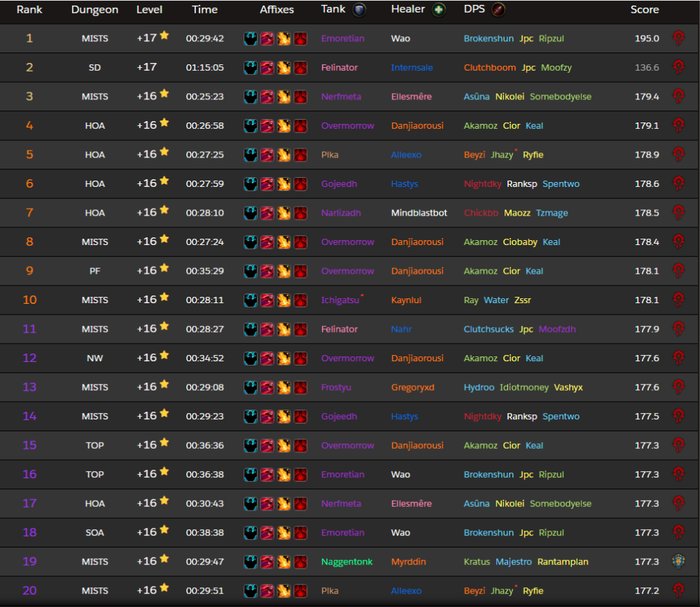Open healer Gregoryxd's profile
The width and height of the screenshot is (700, 607).
(x=412, y=387)
